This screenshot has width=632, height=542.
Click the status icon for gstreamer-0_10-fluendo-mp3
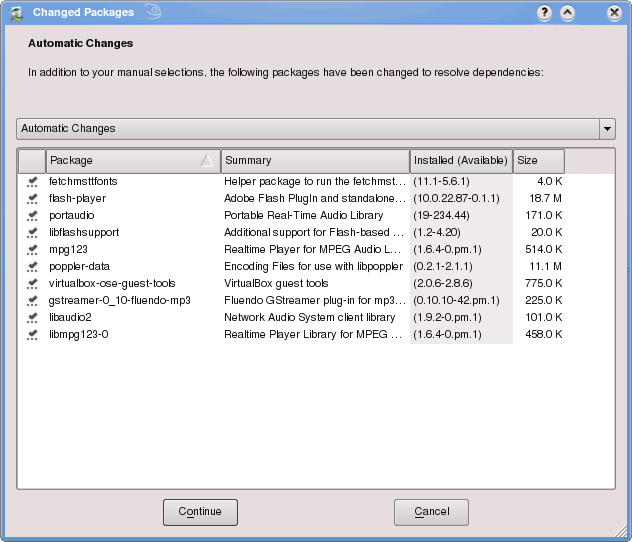coord(32,301)
